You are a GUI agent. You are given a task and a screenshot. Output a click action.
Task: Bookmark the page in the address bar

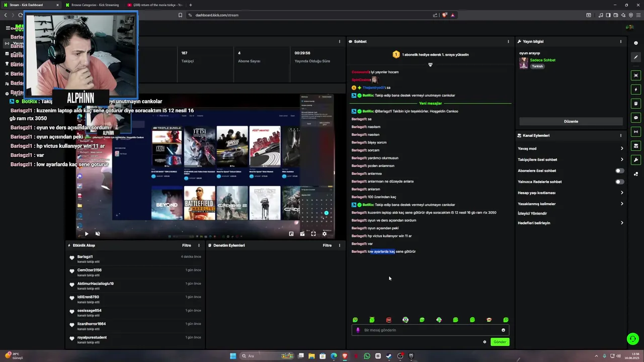(180, 15)
